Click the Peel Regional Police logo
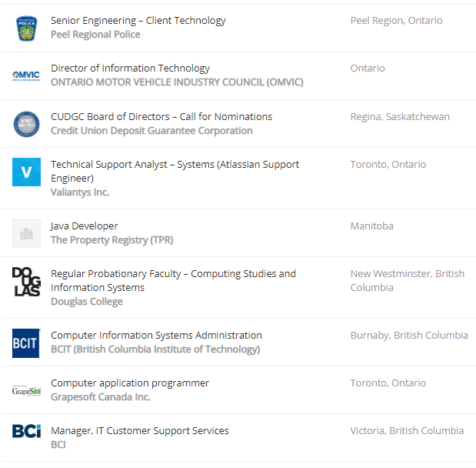Image resolution: width=476 pixels, height=468 pixels. [26, 28]
